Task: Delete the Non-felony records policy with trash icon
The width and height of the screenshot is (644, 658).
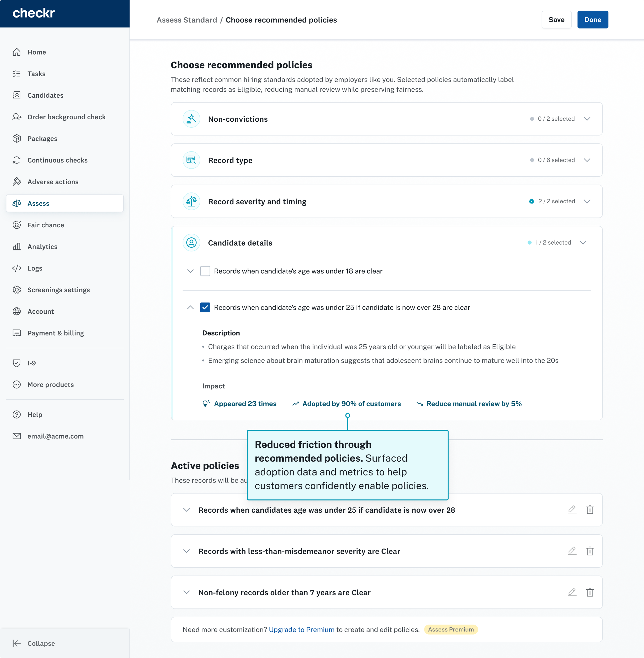Action: click(590, 592)
